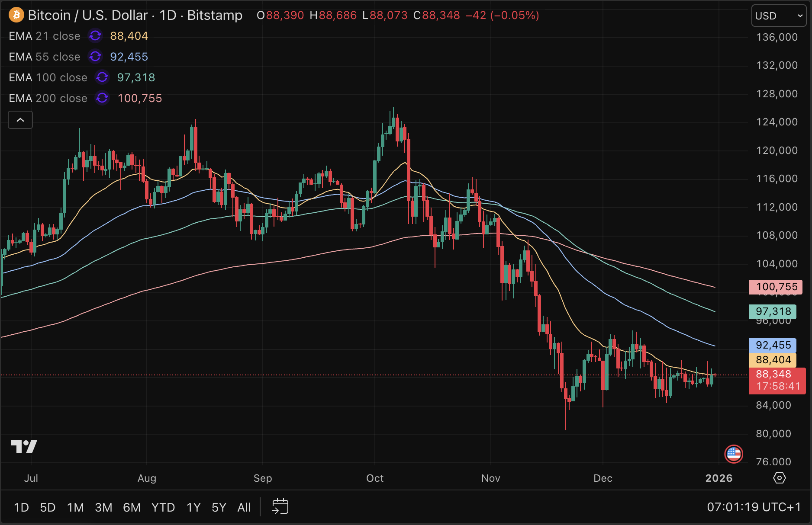The image size is (812, 525).
Task: Show the All time range
Action: (x=244, y=507)
